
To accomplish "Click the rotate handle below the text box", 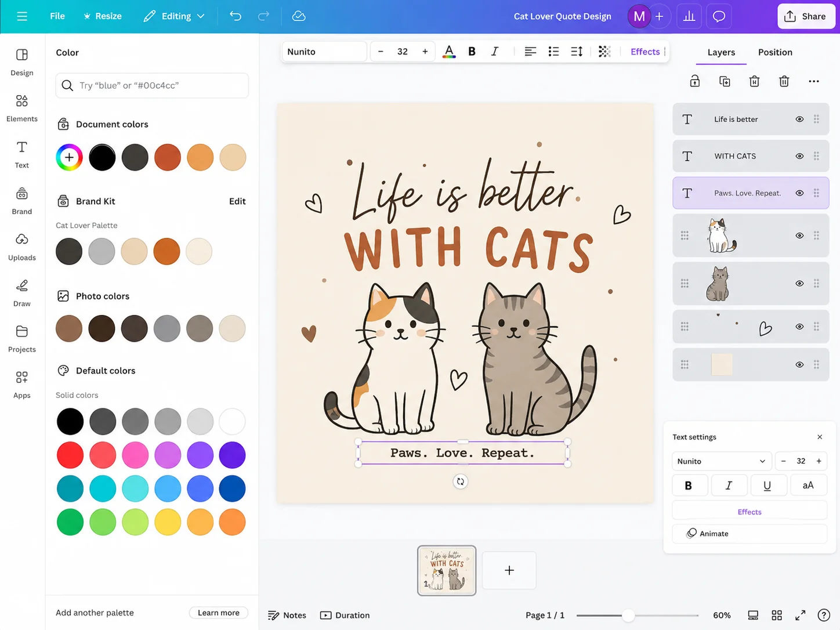I will 461,481.
